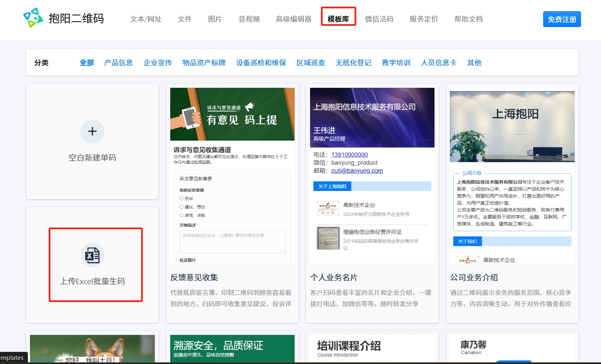
Task: Click the 抱阳二维码 logo icon
Action: coord(33,18)
